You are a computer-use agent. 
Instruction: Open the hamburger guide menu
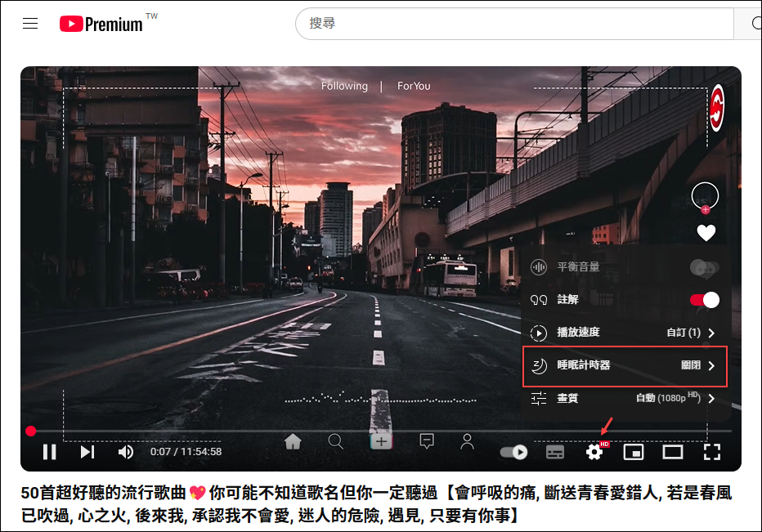click(30, 24)
